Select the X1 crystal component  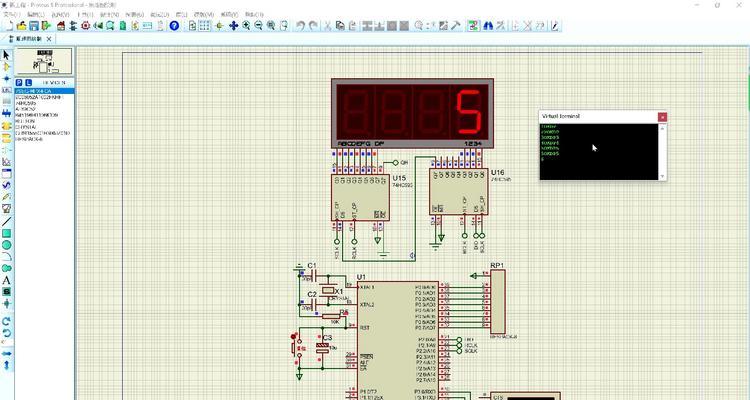point(328,290)
